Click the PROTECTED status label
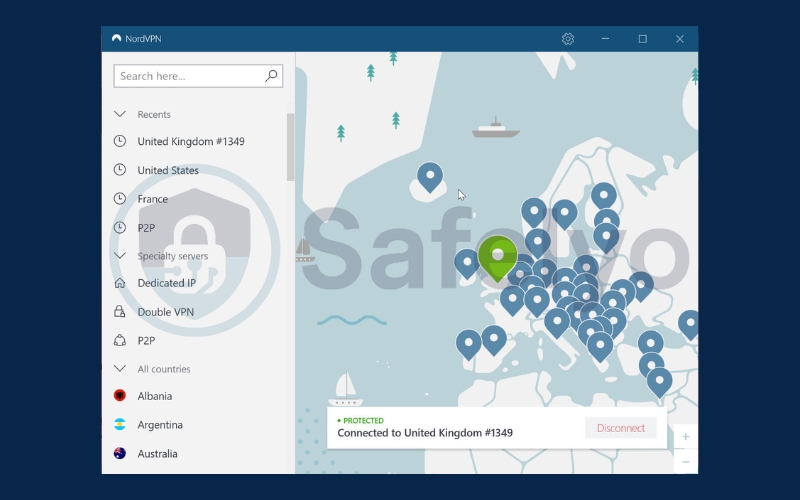 (x=363, y=420)
